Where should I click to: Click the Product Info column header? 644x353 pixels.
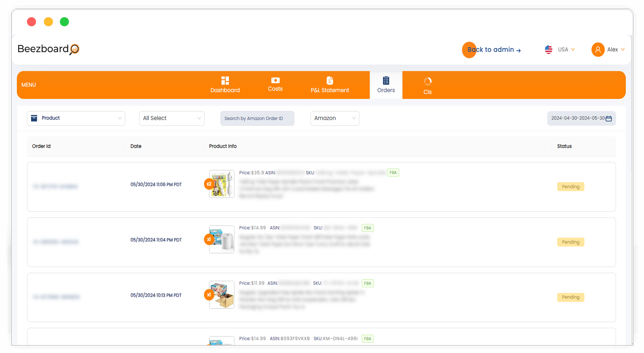(223, 146)
